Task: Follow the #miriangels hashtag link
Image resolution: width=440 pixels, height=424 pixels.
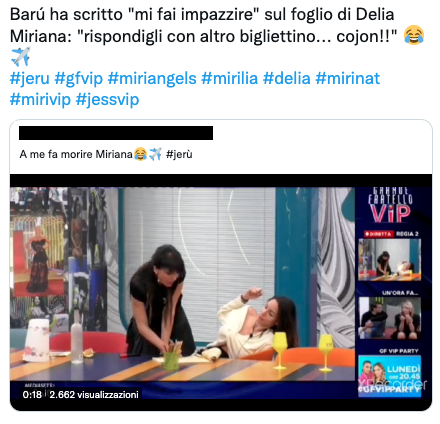Action: click(x=152, y=79)
